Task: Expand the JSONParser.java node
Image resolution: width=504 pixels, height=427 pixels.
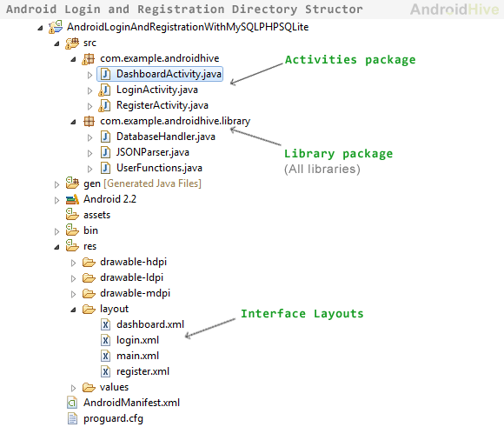Action: click(x=90, y=153)
